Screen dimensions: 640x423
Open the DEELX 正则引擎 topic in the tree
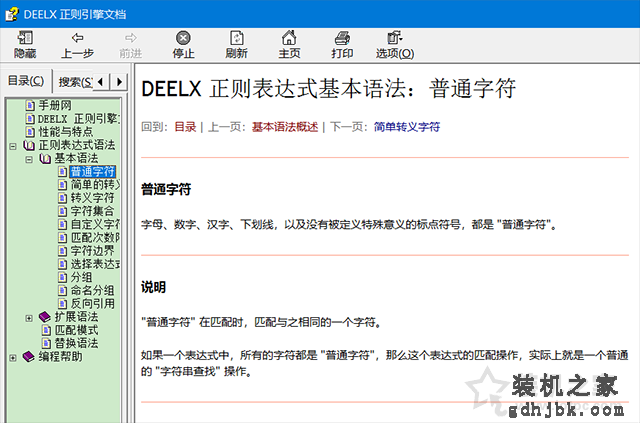[x=78, y=119]
